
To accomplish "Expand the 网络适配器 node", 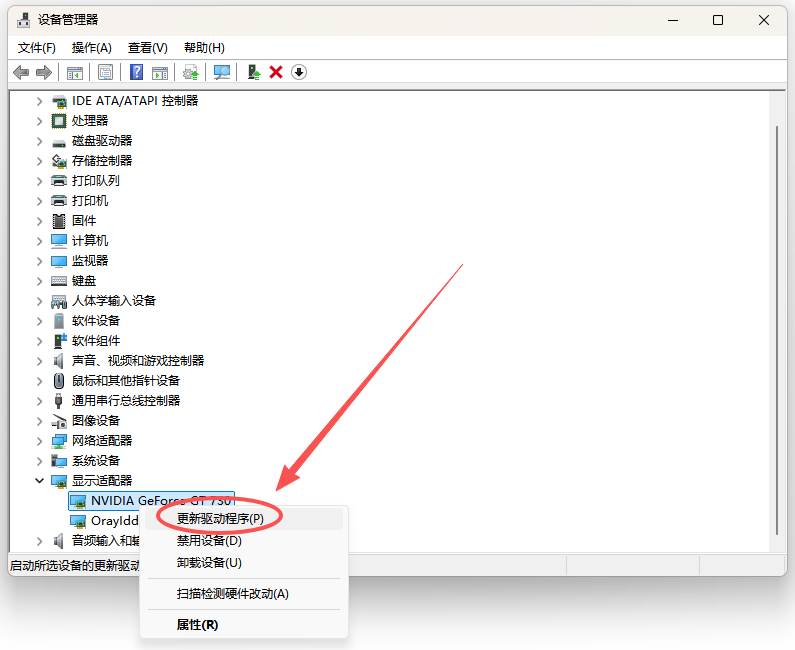I will point(40,440).
